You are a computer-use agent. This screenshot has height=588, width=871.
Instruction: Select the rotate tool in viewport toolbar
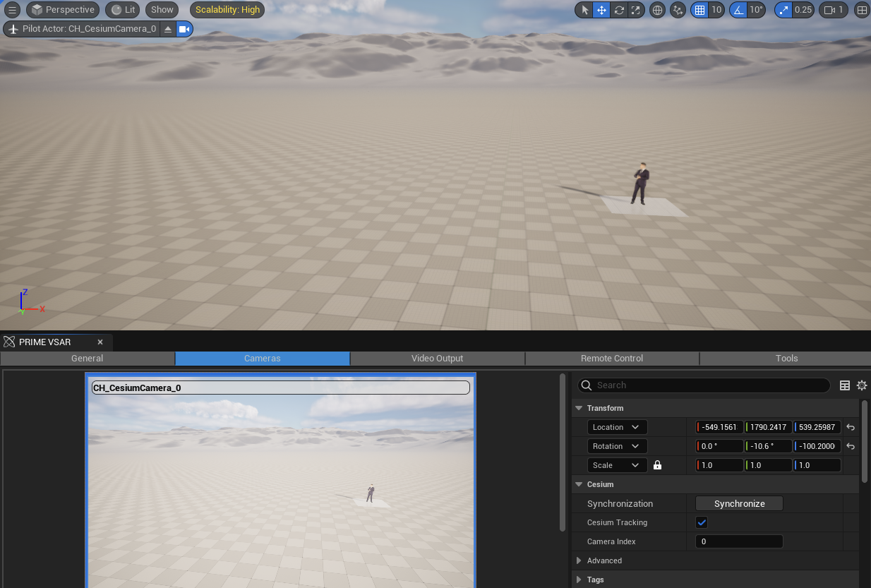[x=619, y=10]
